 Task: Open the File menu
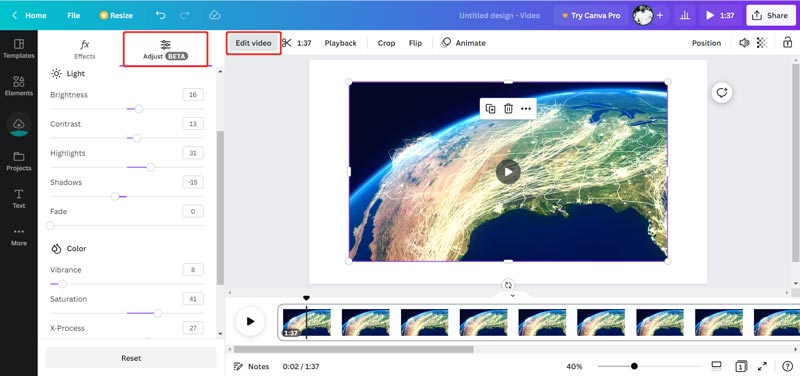coord(73,15)
